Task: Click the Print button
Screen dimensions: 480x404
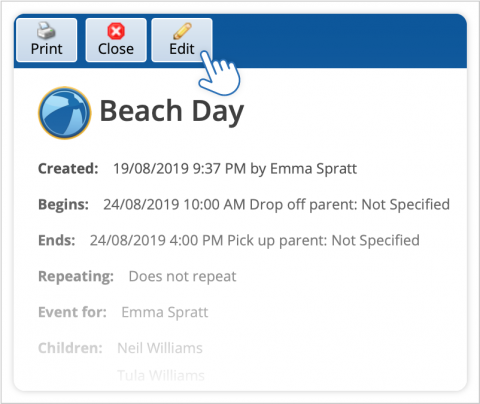Action: pos(47,40)
